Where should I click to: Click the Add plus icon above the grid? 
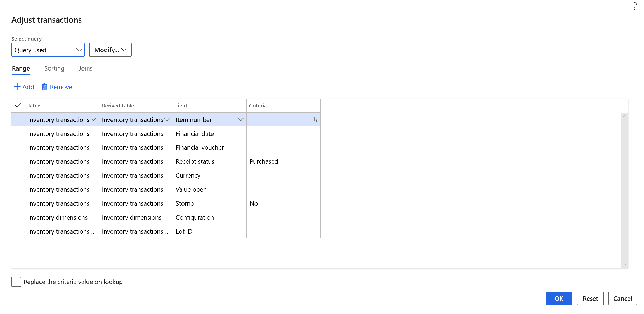tap(18, 87)
